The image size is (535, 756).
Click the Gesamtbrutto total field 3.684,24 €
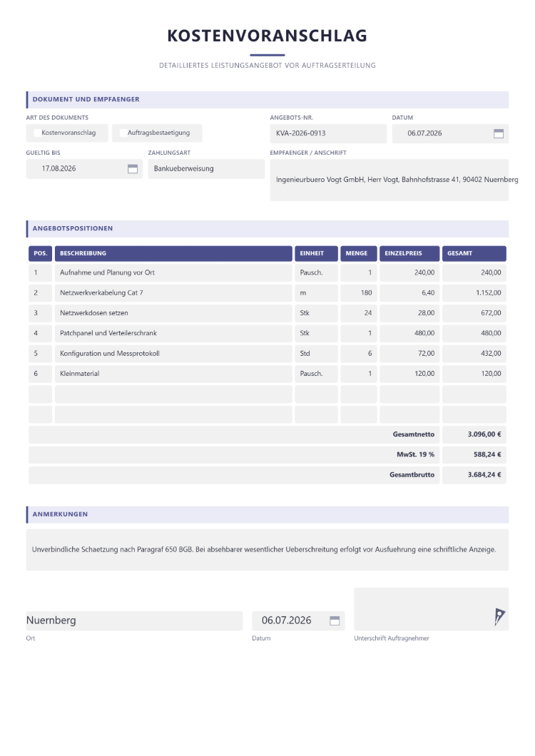474,475
